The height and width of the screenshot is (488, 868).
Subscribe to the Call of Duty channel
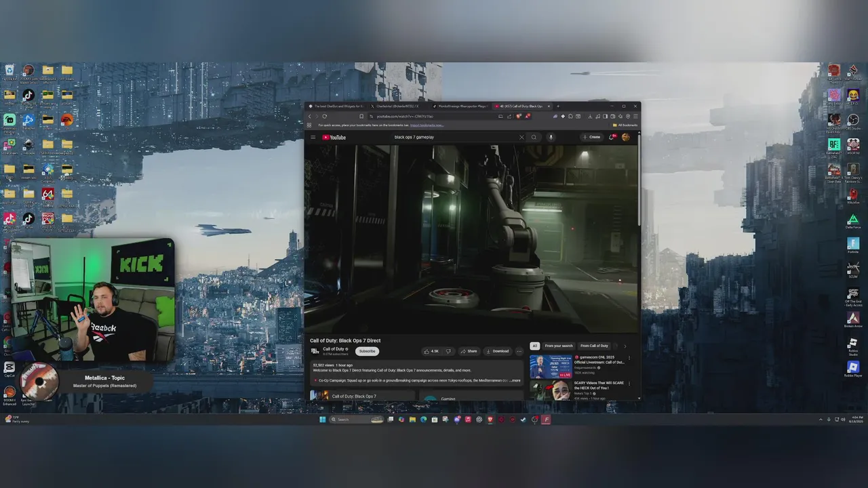click(367, 351)
